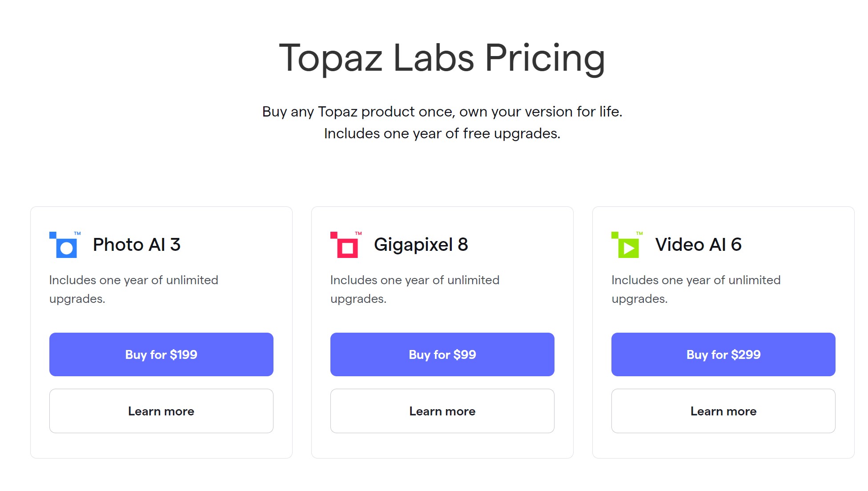
Task: Buy Gigapixel 8 for $99
Action: pos(442,354)
